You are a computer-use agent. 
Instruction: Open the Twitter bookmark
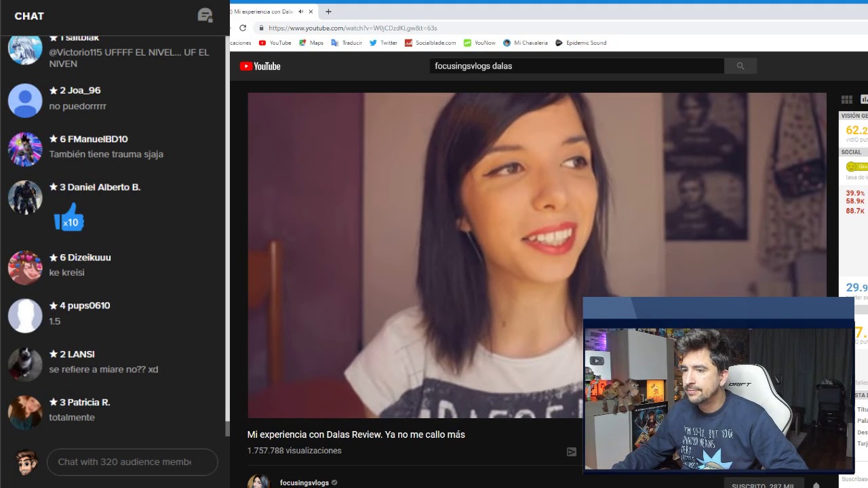(383, 43)
